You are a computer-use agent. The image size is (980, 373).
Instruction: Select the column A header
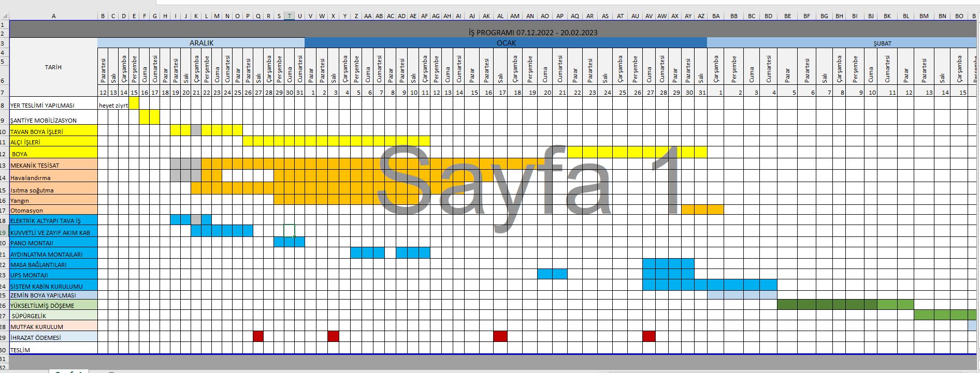[x=53, y=16]
